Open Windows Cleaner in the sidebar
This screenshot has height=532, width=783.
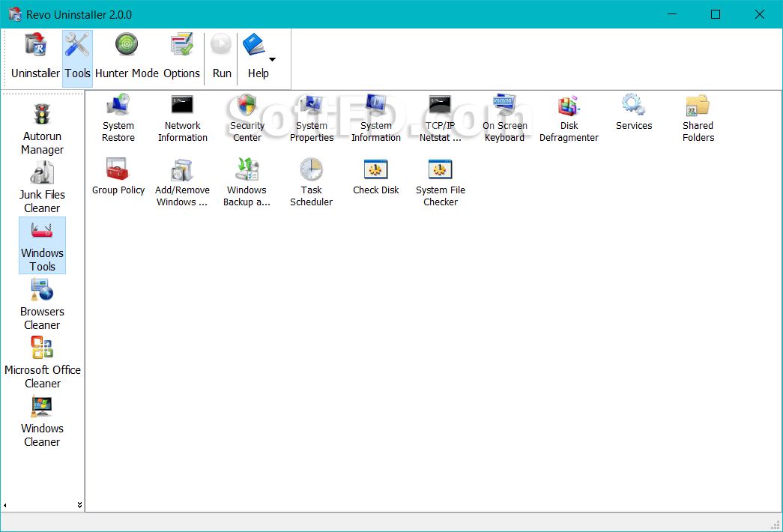tap(43, 422)
